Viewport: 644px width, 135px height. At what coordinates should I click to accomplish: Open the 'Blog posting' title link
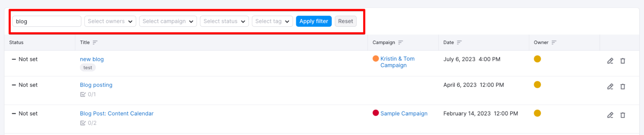click(x=96, y=85)
